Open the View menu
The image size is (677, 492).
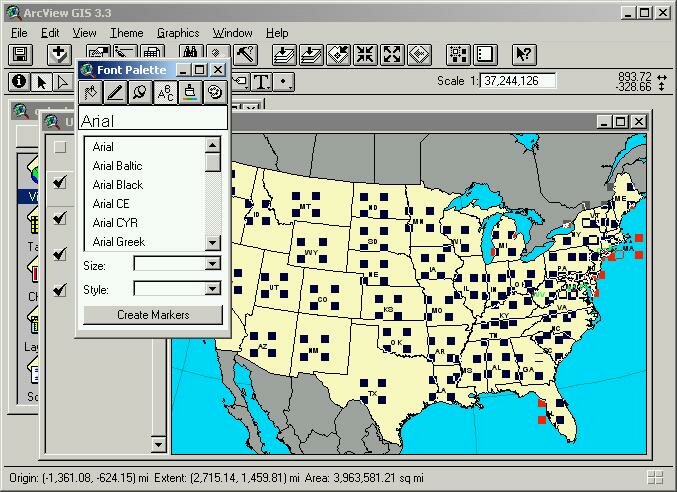point(84,33)
